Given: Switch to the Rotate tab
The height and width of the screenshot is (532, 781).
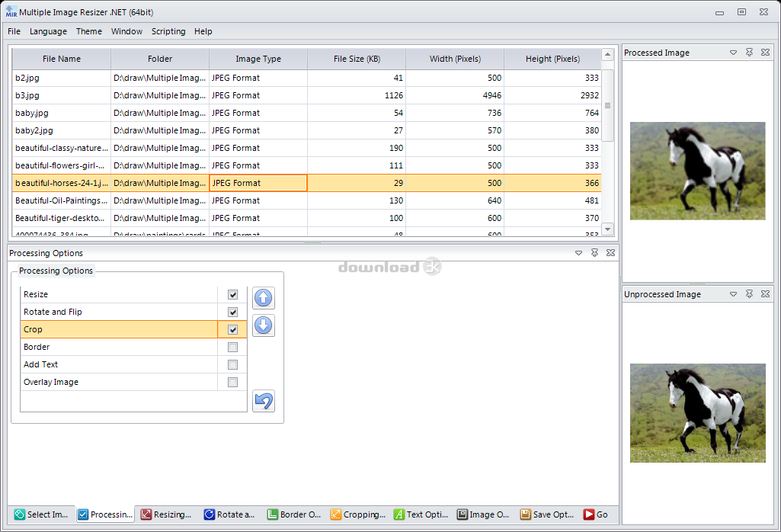Looking at the screenshot, I should pos(230,514).
